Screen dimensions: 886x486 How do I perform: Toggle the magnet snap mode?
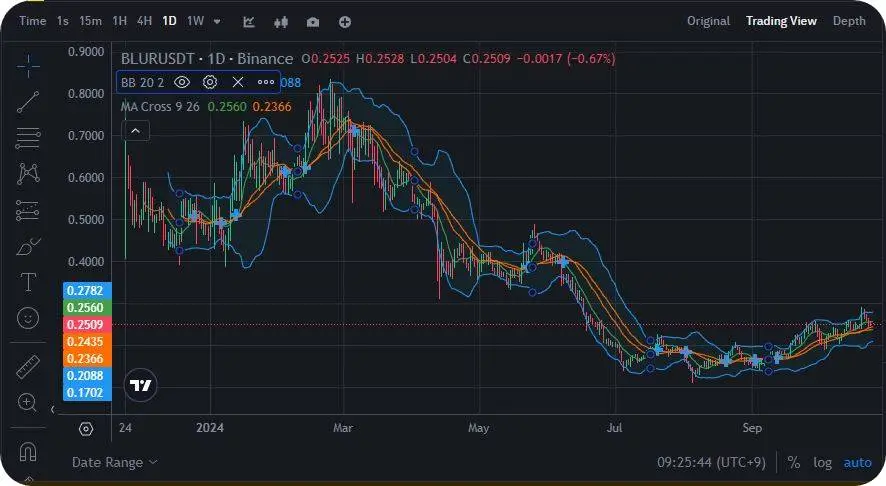28,452
